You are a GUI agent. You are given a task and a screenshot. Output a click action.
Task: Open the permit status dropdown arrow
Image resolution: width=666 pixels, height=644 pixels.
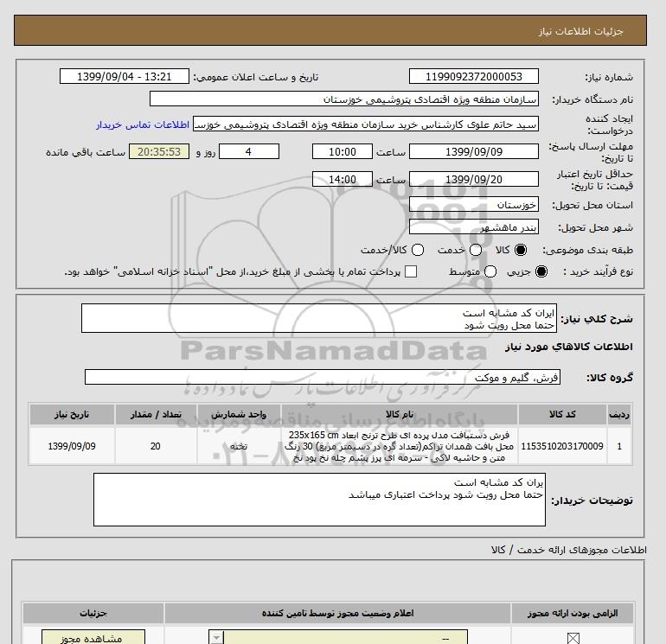pyautogui.click(x=216, y=638)
